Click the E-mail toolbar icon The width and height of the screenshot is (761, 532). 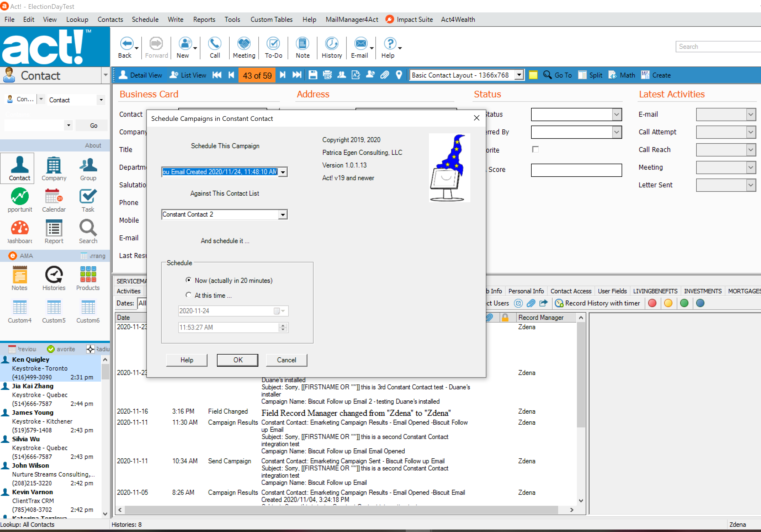[x=360, y=47]
